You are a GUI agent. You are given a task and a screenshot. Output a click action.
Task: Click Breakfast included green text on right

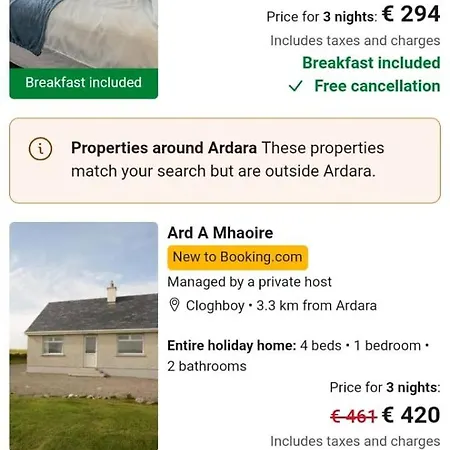click(371, 63)
